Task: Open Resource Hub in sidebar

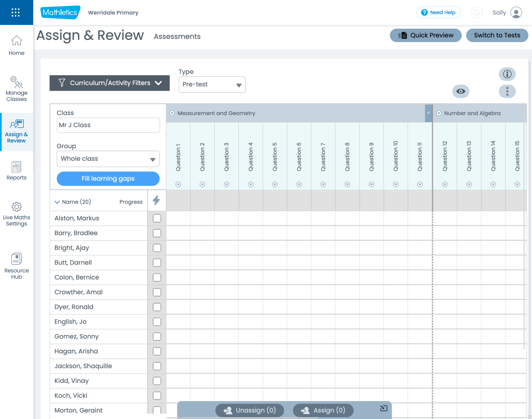Action: click(17, 266)
